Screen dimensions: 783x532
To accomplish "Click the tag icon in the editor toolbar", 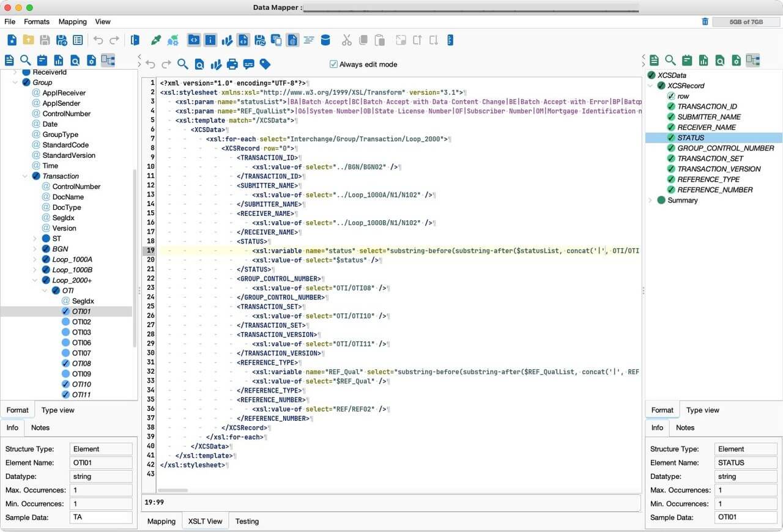I will (x=265, y=64).
